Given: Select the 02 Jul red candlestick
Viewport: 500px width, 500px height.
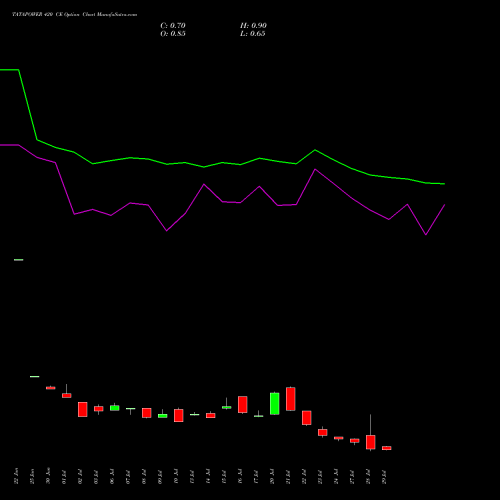Looking at the screenshot, I should (83, 409).
